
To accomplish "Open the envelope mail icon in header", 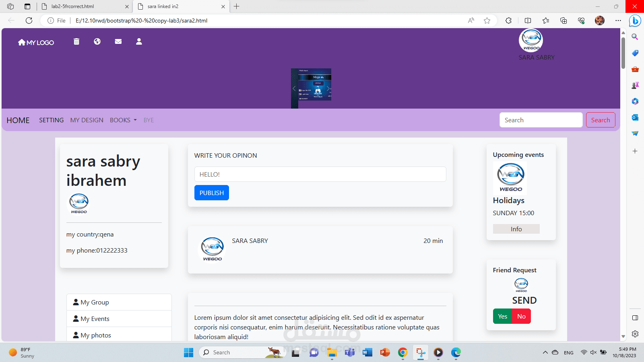I will pos(118,41).
